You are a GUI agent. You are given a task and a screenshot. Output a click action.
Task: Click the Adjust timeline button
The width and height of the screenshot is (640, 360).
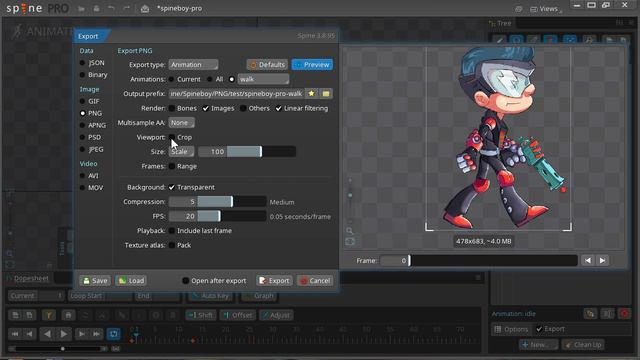276,315
